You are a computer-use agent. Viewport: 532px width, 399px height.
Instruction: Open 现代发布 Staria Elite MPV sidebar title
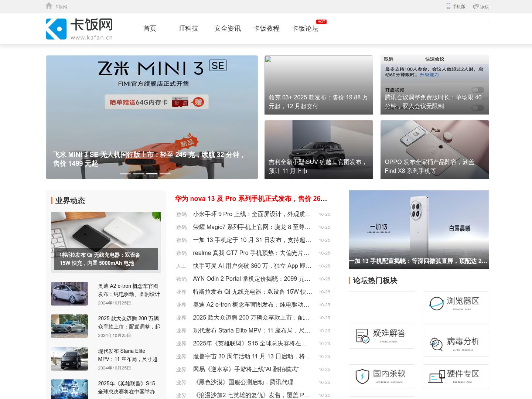(x=128, y=355)
